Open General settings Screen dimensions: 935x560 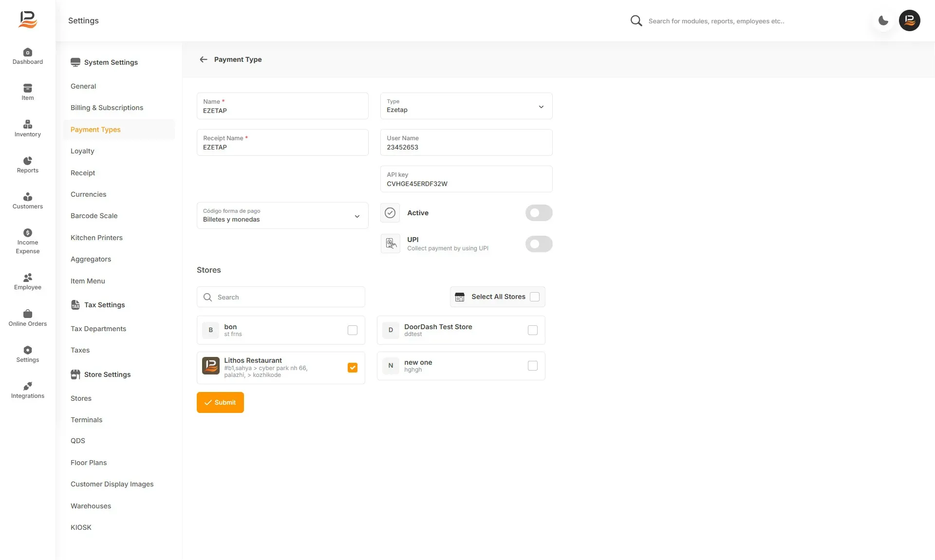pyautogui.click(x=83, y=86)
